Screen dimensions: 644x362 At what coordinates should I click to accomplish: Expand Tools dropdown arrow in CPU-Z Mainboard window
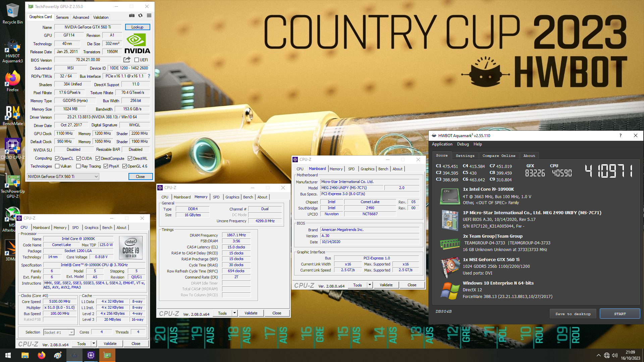pos(370,285)
